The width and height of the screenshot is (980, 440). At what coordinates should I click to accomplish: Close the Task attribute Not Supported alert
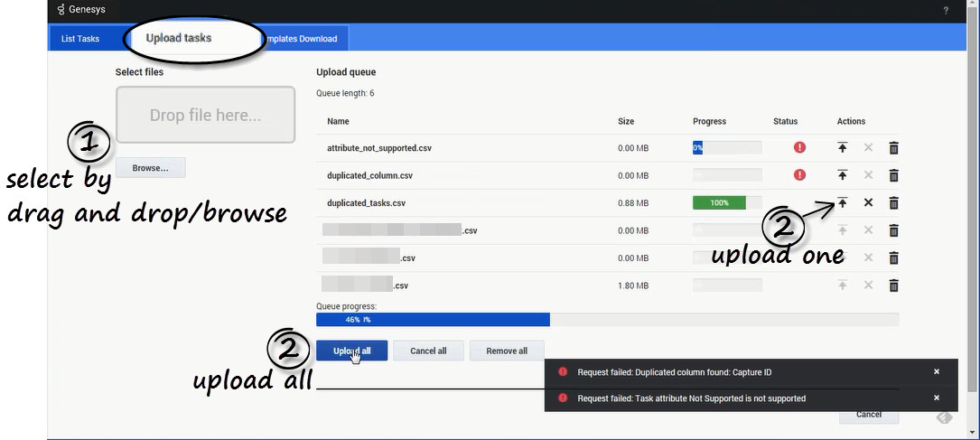pos(937,398)
